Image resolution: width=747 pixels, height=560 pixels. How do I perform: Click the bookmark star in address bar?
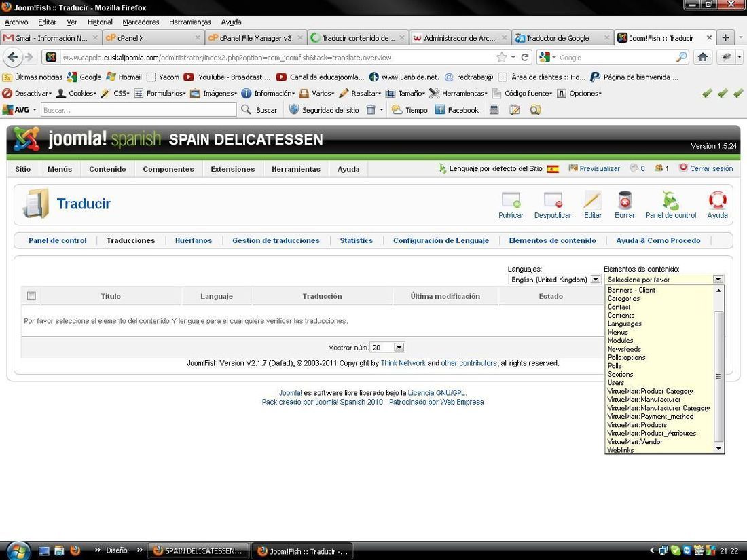pos(502,58)
